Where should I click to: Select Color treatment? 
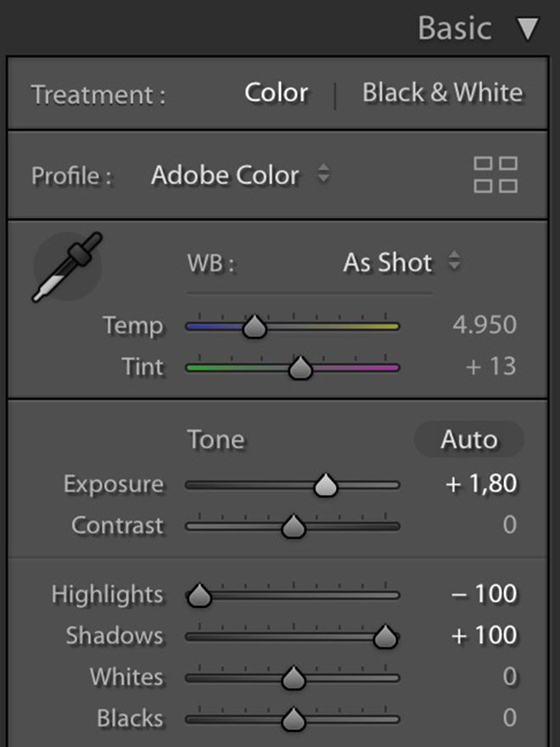[276, 93]
